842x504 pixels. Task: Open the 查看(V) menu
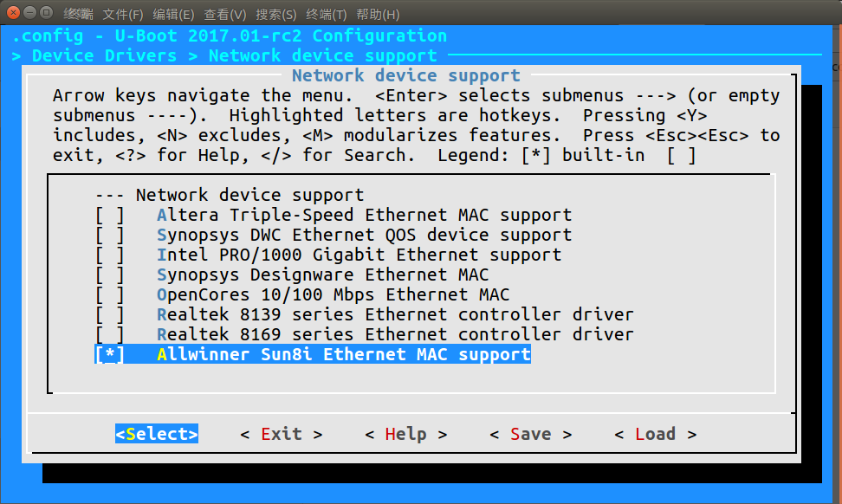pos(225,15)
